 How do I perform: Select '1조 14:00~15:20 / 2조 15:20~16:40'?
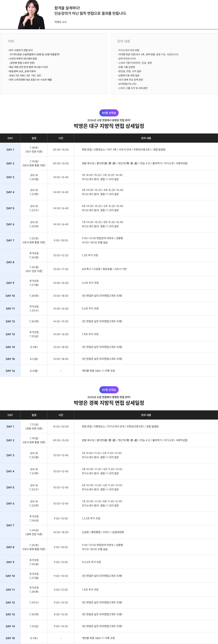click(102, 175)
